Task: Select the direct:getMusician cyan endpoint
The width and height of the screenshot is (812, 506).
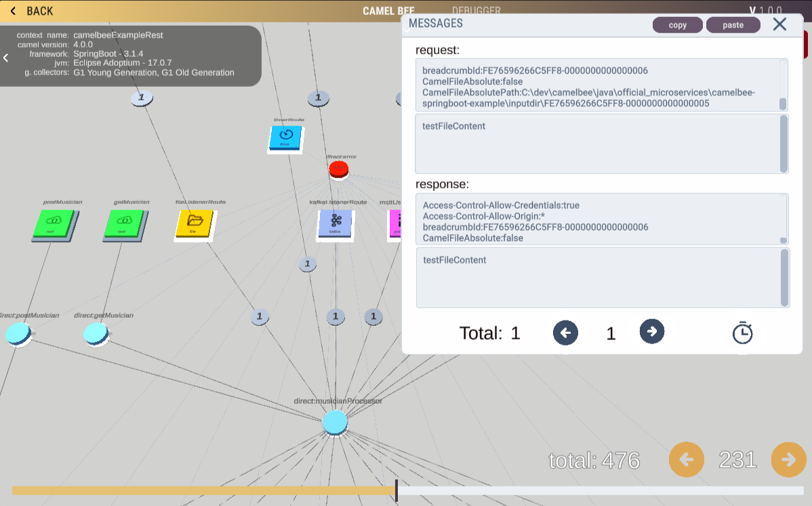Action: pos(96,334)
